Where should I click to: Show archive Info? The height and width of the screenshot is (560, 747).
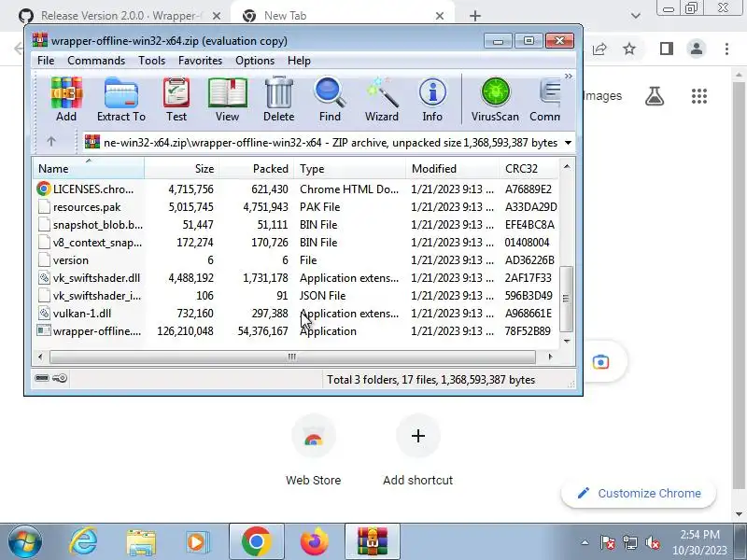[432, 99]
